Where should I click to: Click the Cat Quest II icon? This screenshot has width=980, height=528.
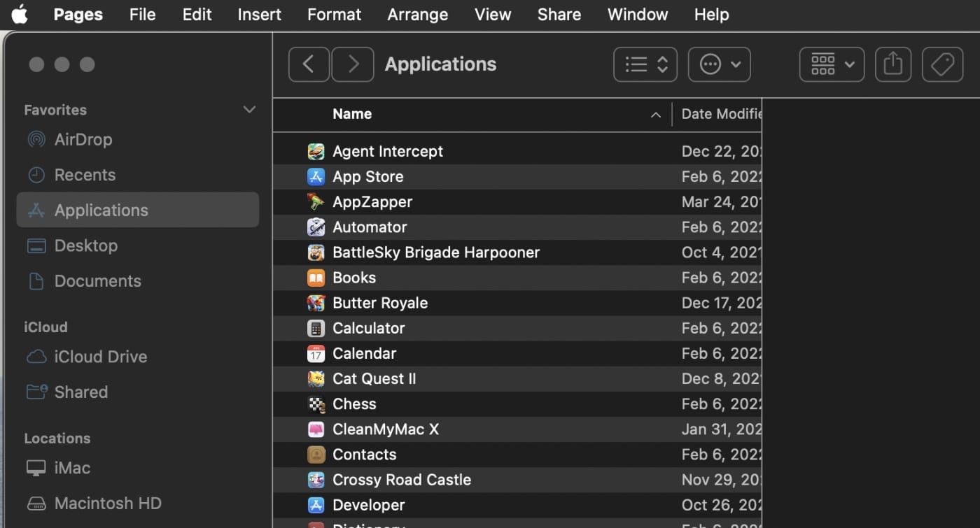[x=316, y=378]
